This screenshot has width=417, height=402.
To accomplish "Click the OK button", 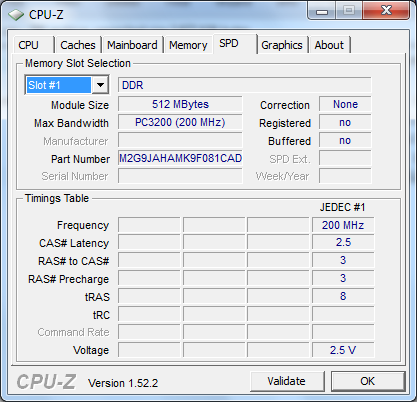I will pos(368,381).
